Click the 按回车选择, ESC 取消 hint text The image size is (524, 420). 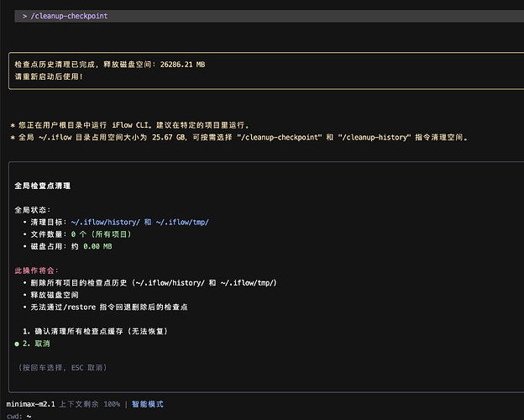pos(62,368)
